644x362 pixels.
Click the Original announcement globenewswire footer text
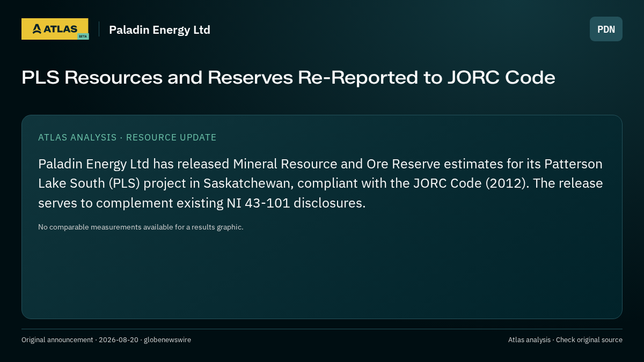106,339
